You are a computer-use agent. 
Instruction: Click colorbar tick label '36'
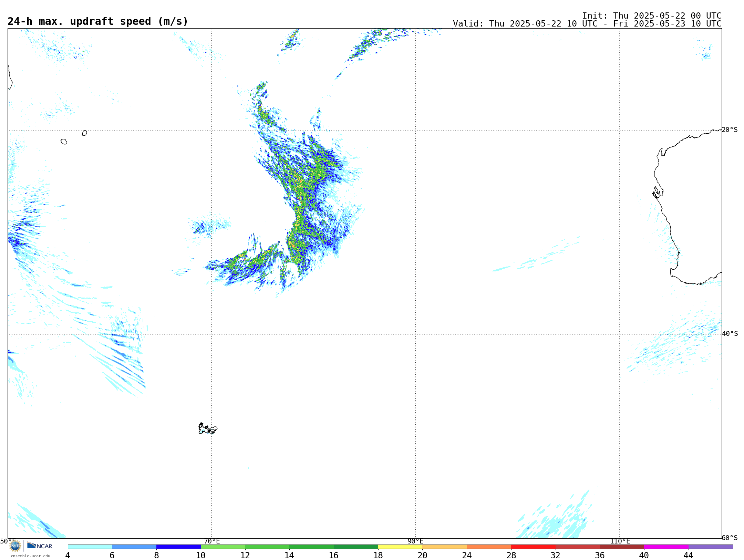(x=600, y=556)
